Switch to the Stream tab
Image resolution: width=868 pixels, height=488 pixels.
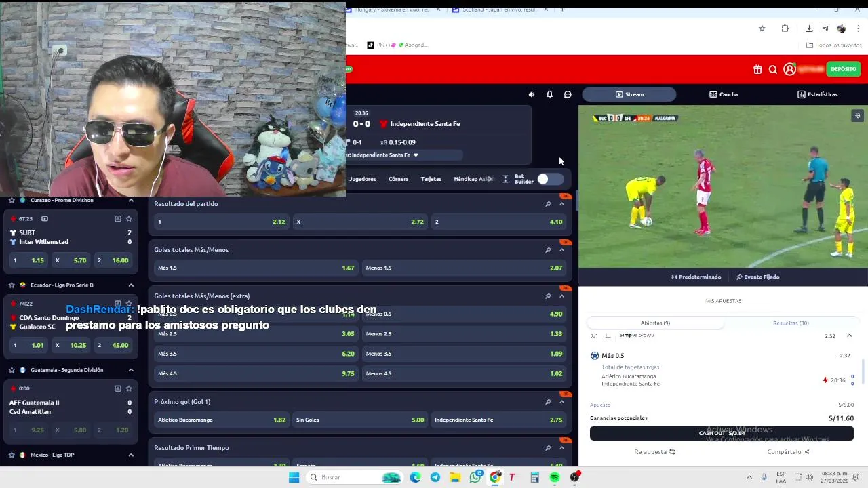[x=629, y=94]
